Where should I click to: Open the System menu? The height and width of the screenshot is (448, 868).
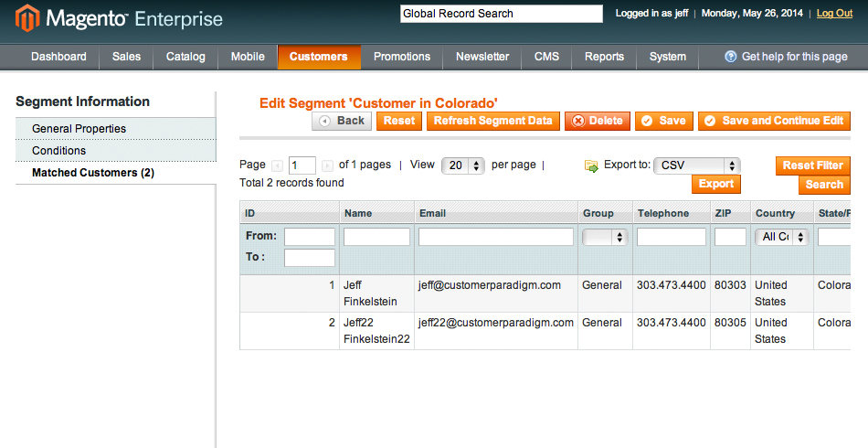668,57
